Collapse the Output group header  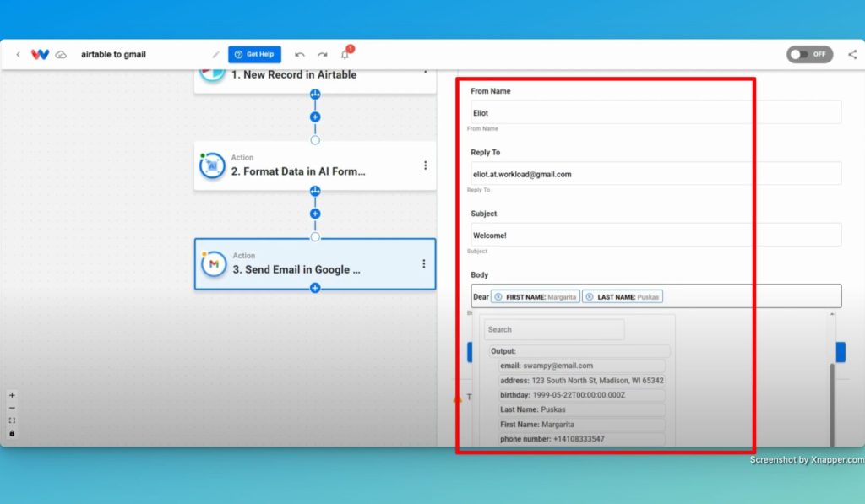(x=579, y=351)
